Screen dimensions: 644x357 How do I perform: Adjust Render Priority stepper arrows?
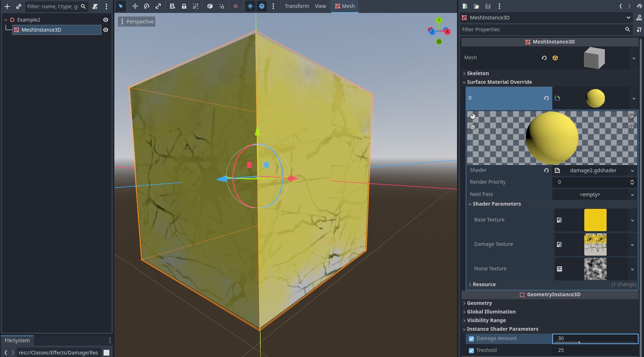(x=632, y=182)
